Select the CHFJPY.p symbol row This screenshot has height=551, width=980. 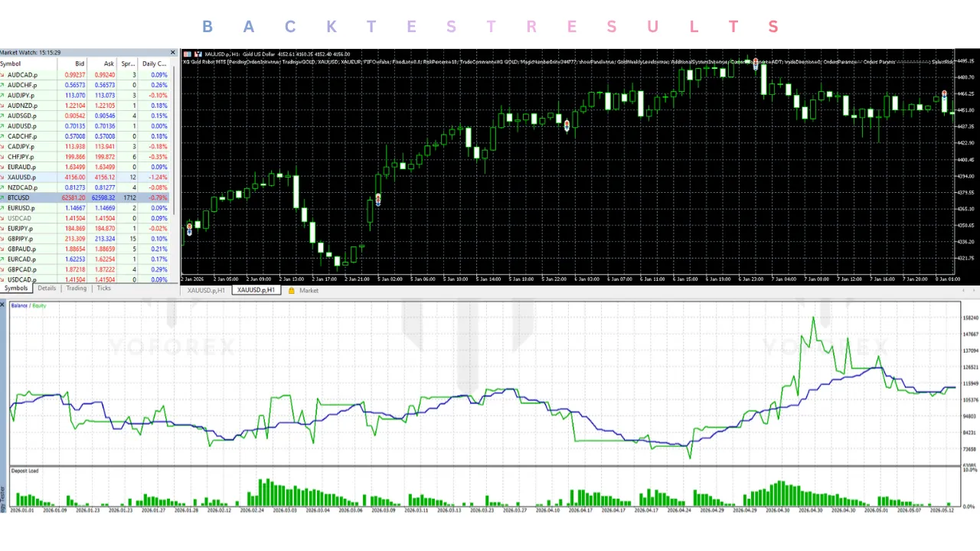[85, 157]
